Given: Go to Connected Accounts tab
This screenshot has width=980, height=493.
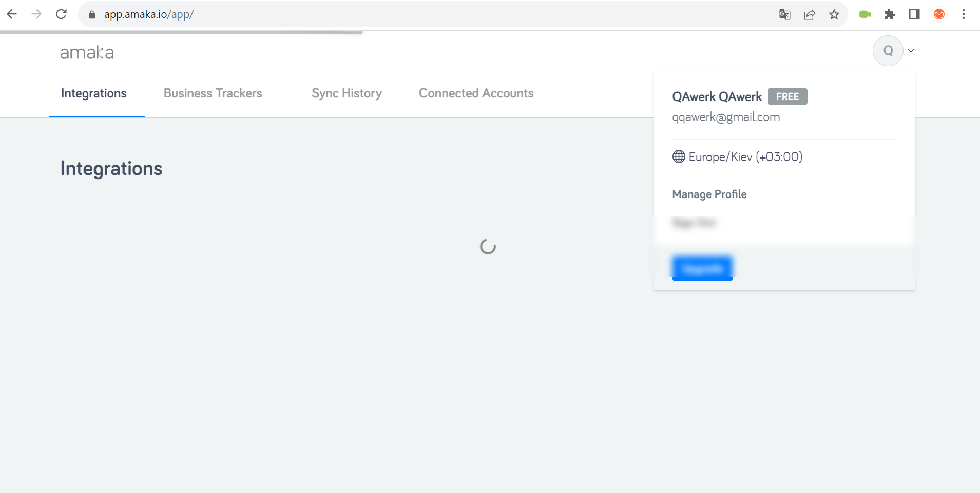Looking at the screenshot, I should [x=476, y=93].
